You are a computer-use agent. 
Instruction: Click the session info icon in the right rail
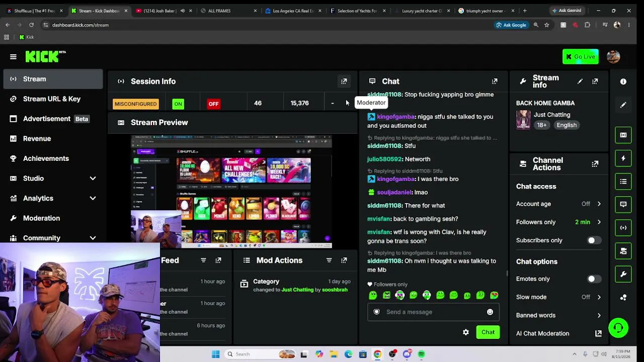click(623, 228)
